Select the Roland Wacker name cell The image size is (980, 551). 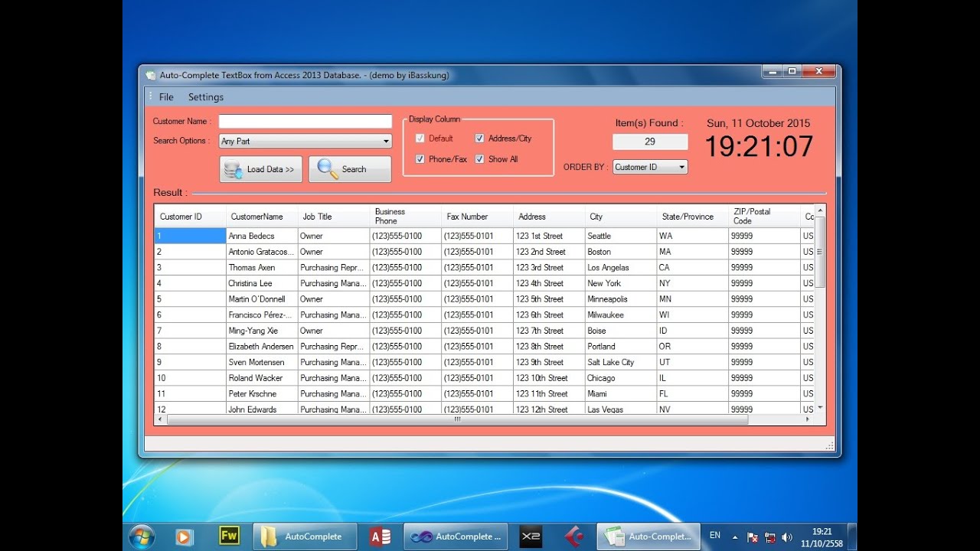[262, 378]
